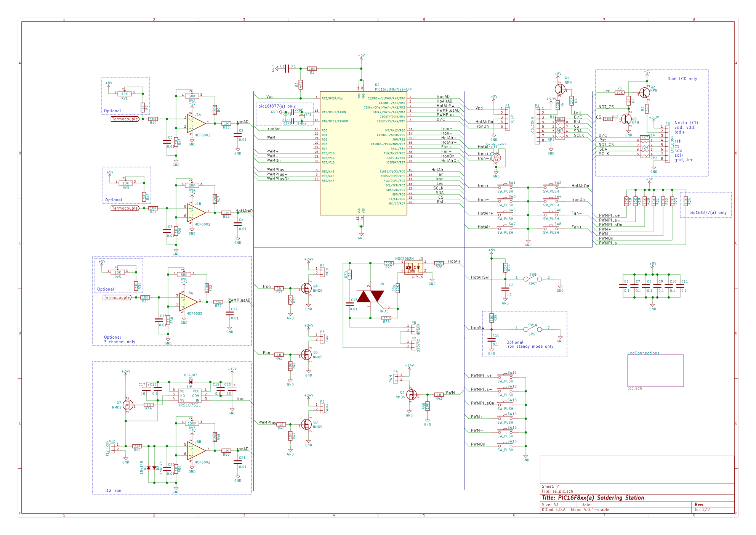Select the MOC3062M optocoupler U3
Screen dimensions: 756x535
pyautogui.click(x=413, y=268)
